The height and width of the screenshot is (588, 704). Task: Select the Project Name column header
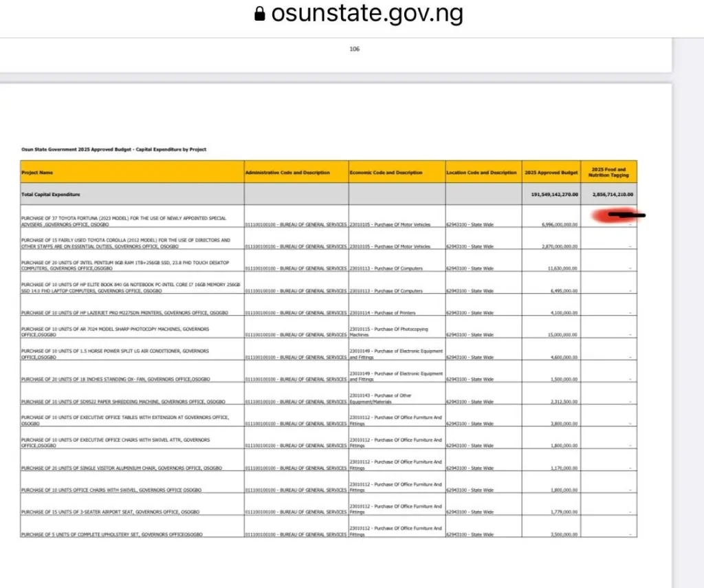coord(37,173)
